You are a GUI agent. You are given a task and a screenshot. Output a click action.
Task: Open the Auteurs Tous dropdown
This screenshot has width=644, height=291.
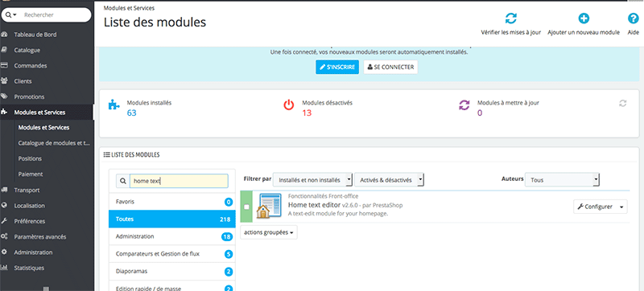pyautogui.click(x=562, y=179)
